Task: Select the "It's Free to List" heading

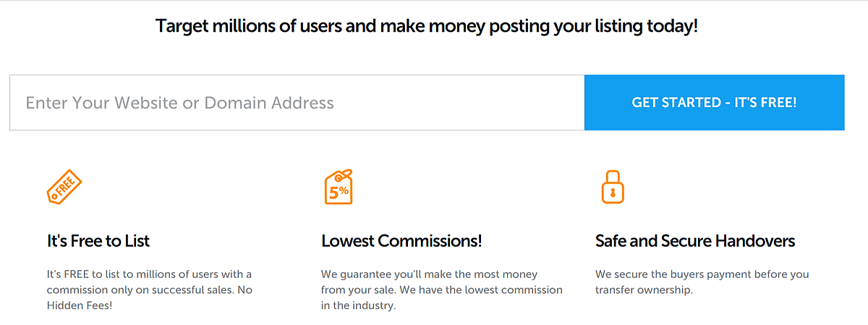Action: 98,241
